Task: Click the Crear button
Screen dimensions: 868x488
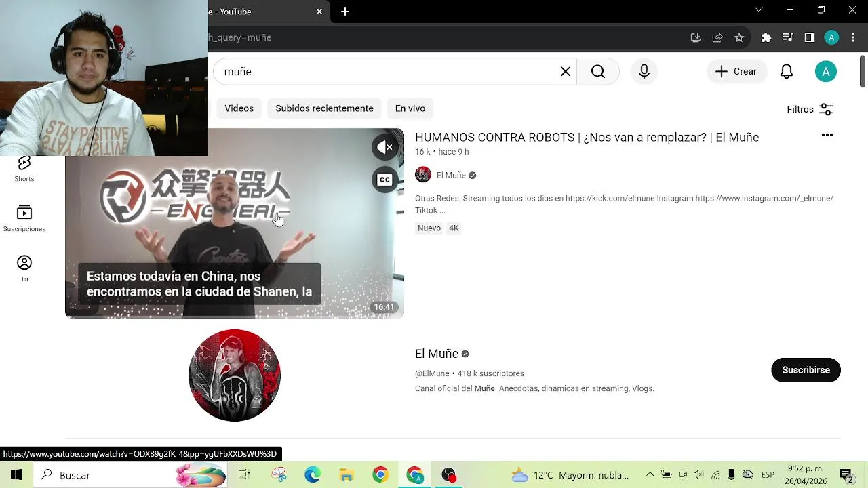Action: coord(736,72)
